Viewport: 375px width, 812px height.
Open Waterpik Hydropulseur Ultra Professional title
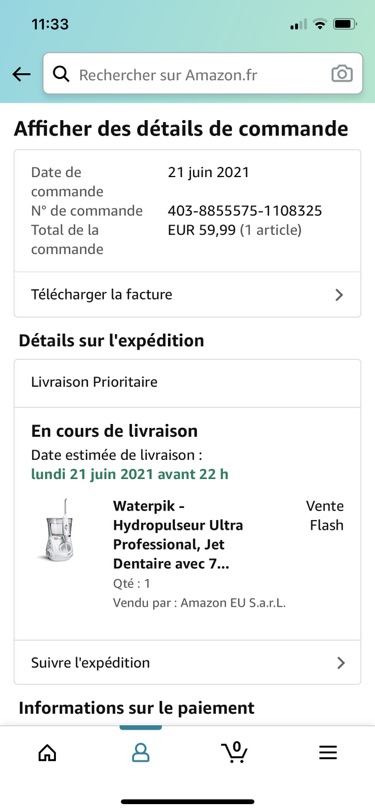coord(178,534)
